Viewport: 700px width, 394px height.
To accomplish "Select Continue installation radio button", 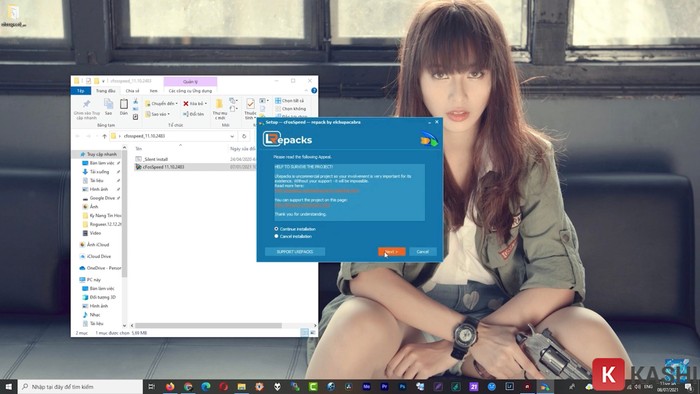I will (276, 229).
